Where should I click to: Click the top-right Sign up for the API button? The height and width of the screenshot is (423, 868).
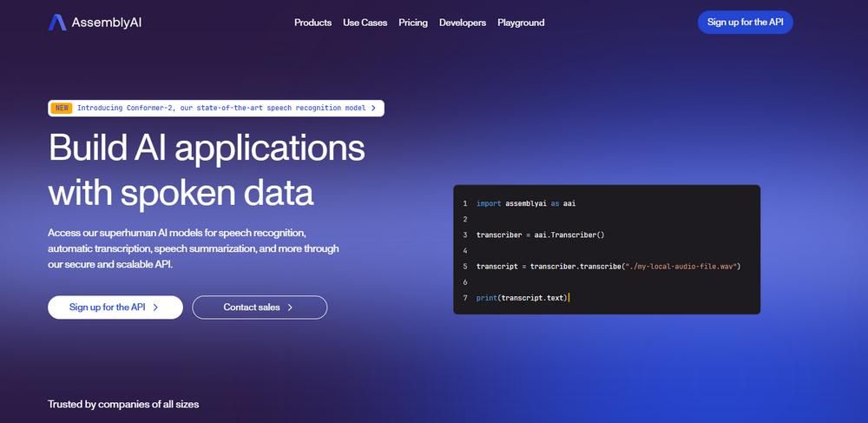coord(745,22)
